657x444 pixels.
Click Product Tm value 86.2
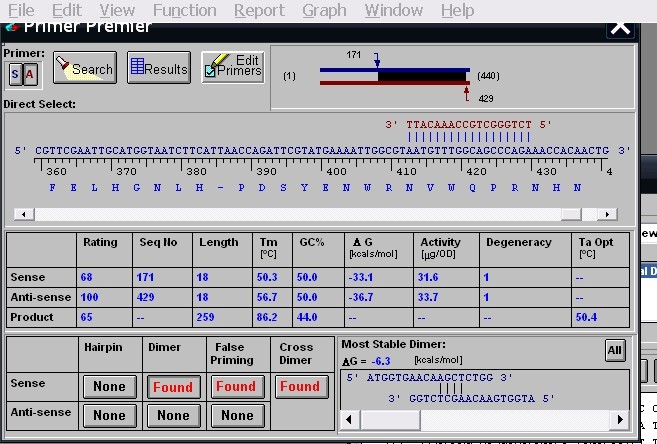pos(267,317)
